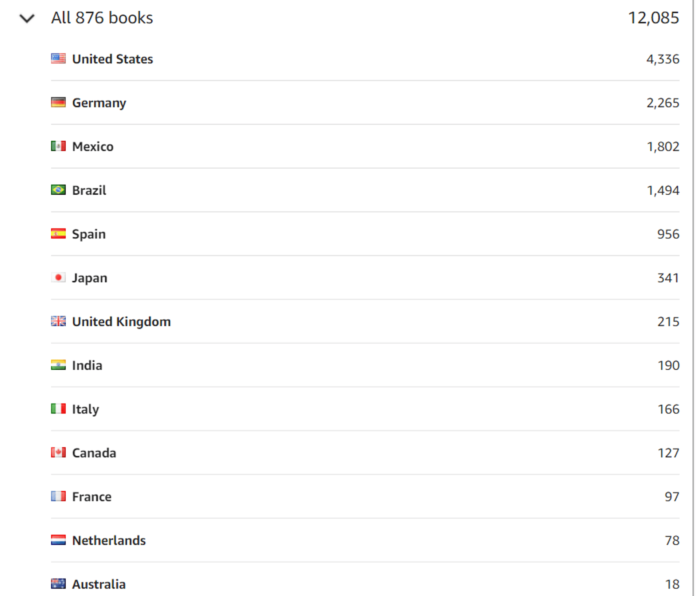Click the Canada flag icon
This screenshot has width=700, height=596.
click(x=58, y=452)
